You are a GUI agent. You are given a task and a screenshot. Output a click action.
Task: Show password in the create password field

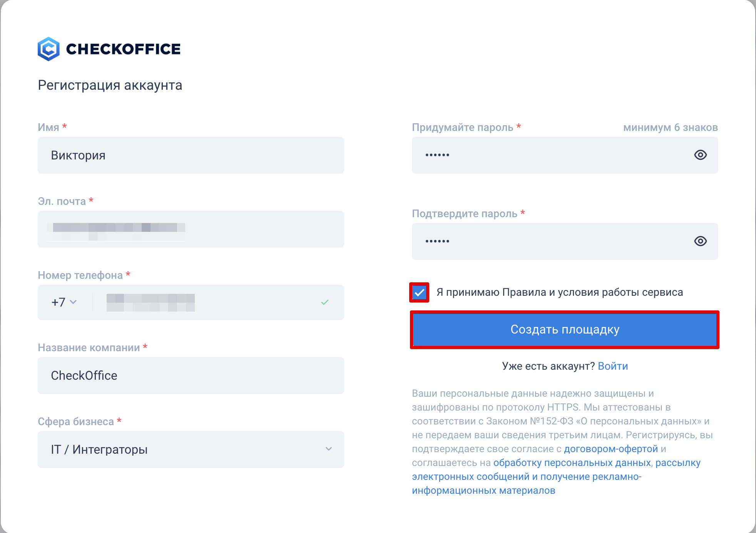(700, 155)
